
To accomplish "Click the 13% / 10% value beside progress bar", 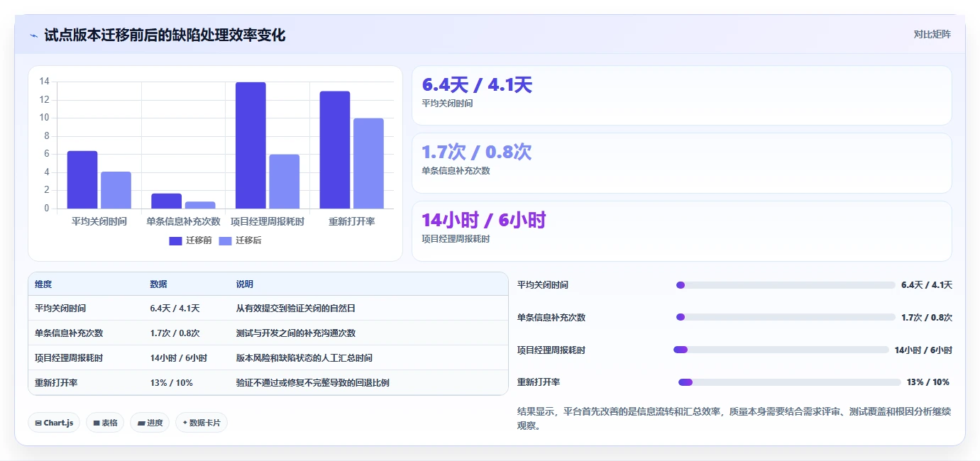I will 927,382.
